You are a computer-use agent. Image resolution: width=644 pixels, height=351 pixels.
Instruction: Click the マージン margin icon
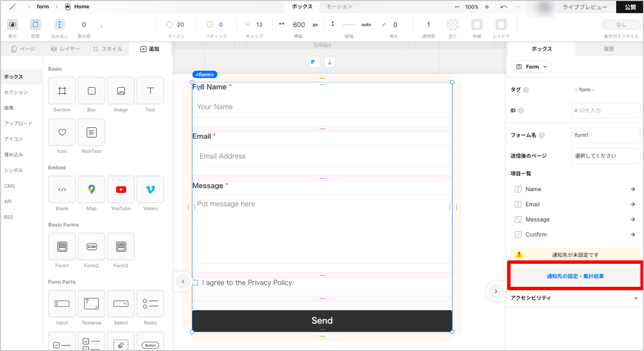click(x=170, y=25)
